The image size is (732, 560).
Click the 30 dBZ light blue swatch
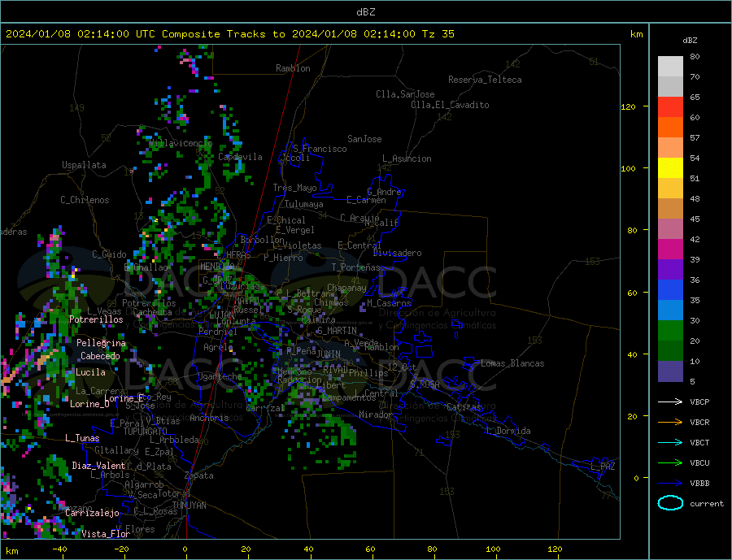coord(670,310)
